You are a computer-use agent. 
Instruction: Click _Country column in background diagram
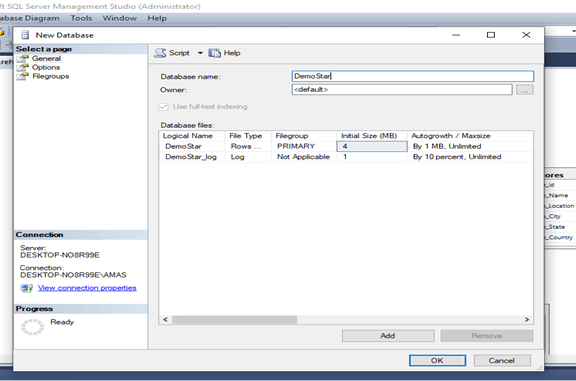(x=559, y=237)
